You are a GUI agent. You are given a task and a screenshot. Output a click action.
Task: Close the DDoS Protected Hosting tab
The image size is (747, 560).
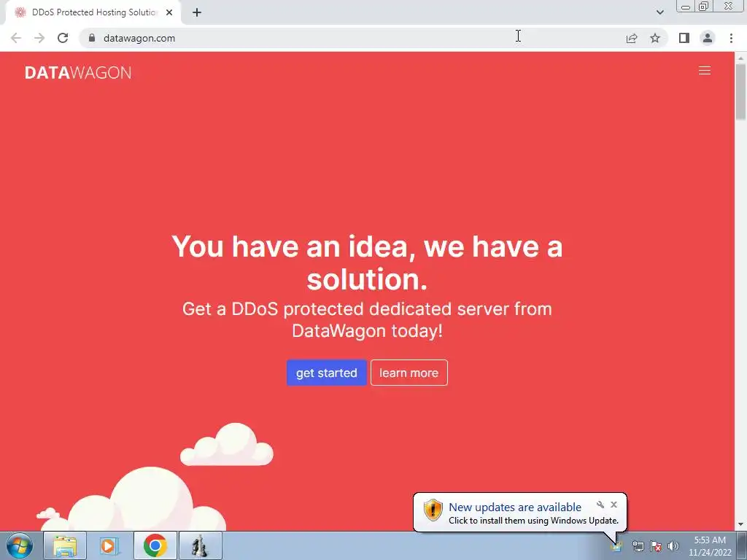169,13
